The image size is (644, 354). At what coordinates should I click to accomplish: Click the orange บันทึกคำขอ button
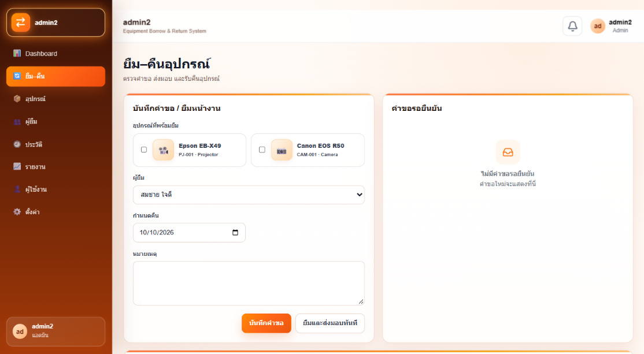(x=266, y=323)
